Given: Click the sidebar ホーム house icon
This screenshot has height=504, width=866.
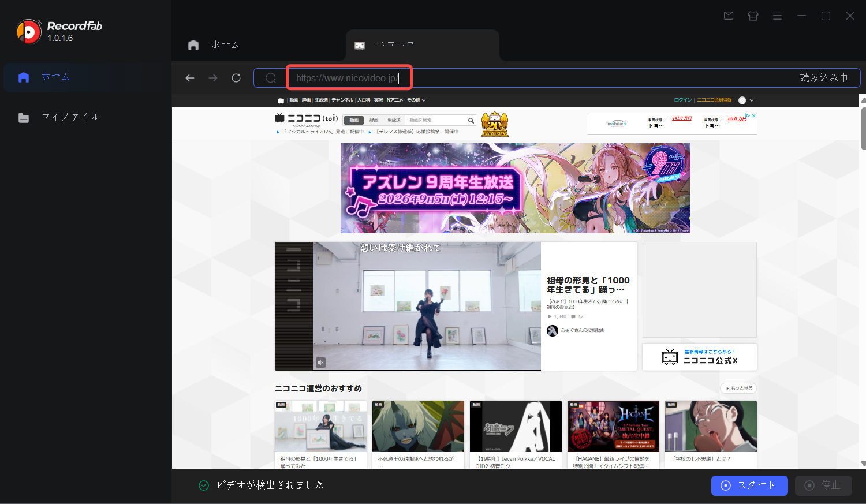Looking at the screenshot, I should tap(24, 77).
